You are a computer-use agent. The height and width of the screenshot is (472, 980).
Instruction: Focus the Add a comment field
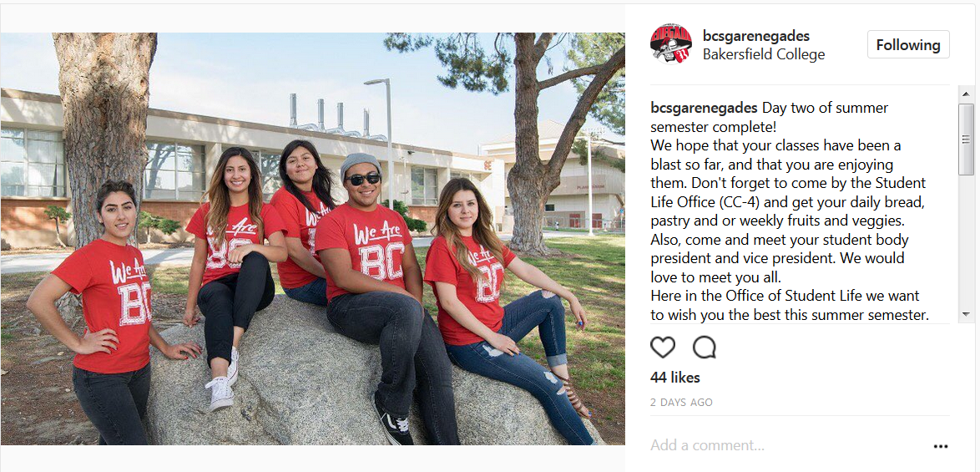[787, 446]
